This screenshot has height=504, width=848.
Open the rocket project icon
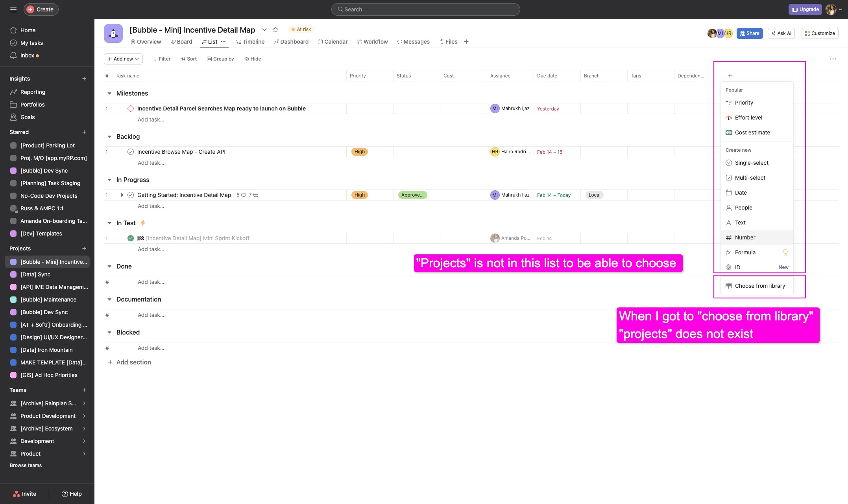[113, 33]
